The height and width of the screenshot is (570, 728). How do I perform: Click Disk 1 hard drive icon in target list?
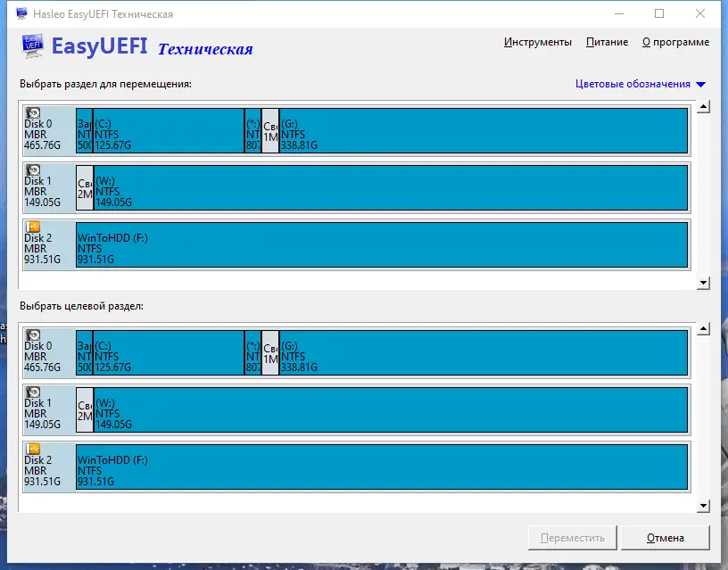33,392
